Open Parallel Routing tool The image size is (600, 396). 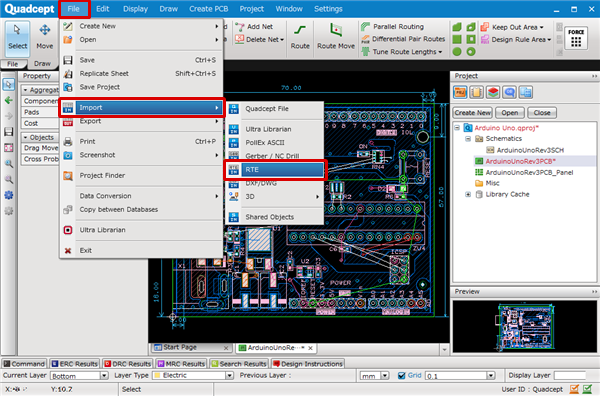click(393, 27)
